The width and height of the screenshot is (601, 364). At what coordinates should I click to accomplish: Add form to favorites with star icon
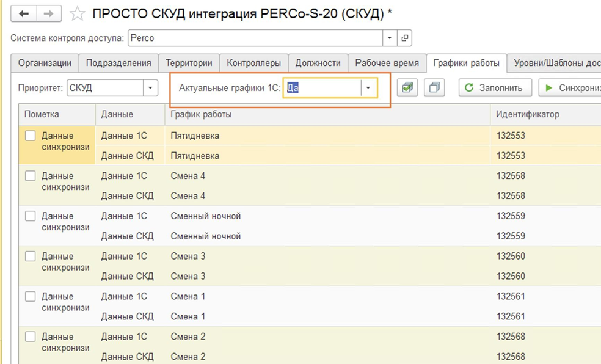tap(77, 14)
